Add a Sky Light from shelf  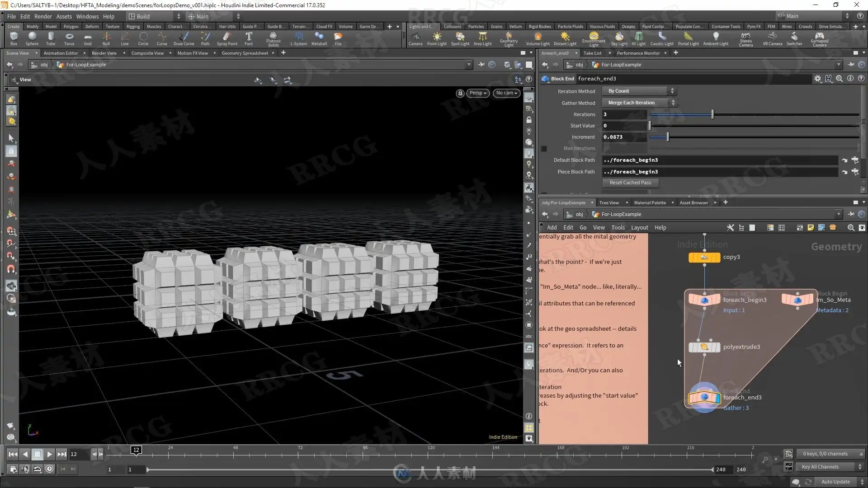coord(619,38)
